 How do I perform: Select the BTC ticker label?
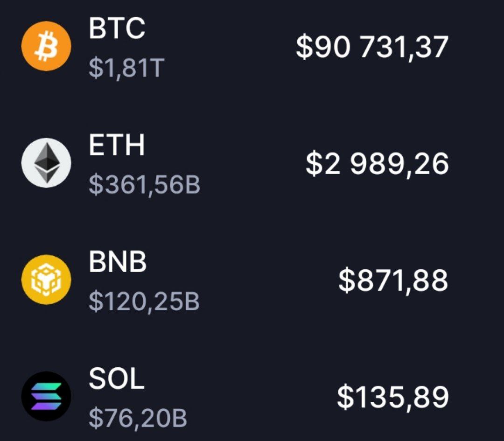click(x=117, y=28)
